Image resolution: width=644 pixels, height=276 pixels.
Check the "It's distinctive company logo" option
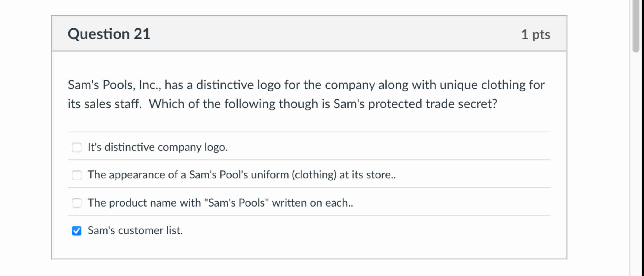76,147
